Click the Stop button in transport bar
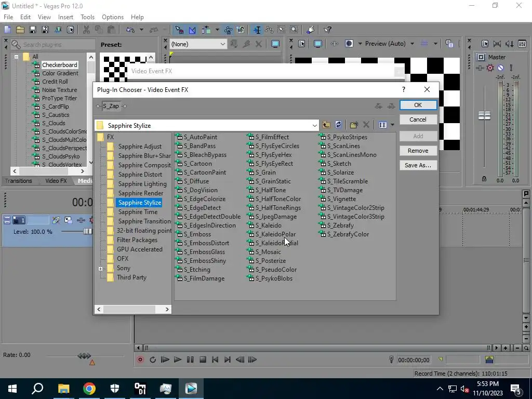 (203, 360)
